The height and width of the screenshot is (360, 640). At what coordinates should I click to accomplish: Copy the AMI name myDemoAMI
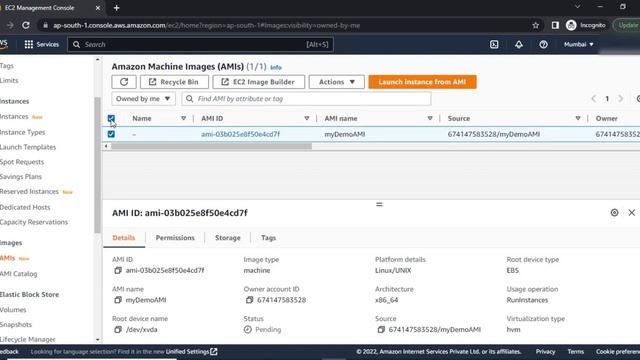point(118,300)
